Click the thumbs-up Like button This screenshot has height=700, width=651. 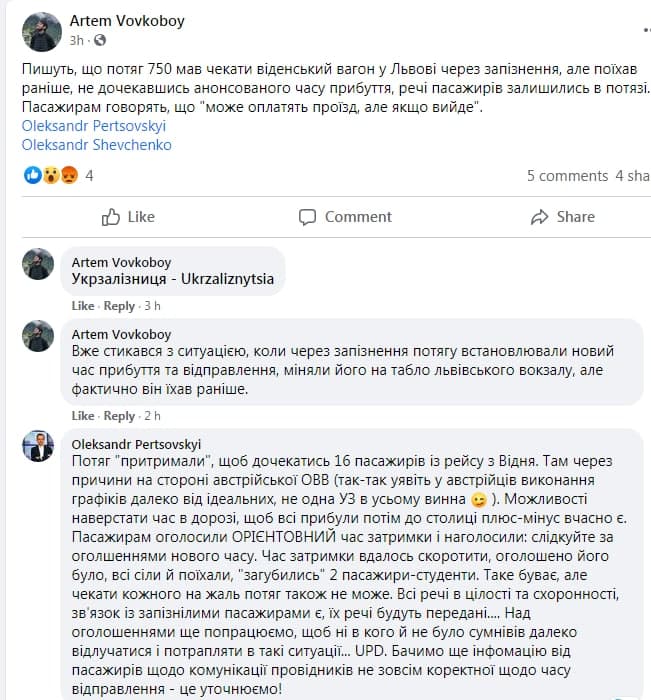pos(129,217)
